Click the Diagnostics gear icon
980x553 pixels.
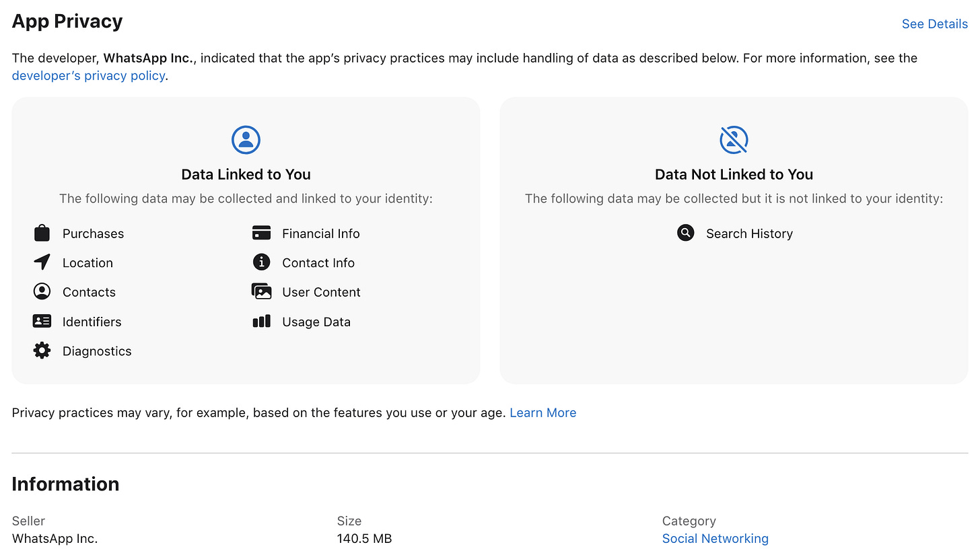point(42,351)
